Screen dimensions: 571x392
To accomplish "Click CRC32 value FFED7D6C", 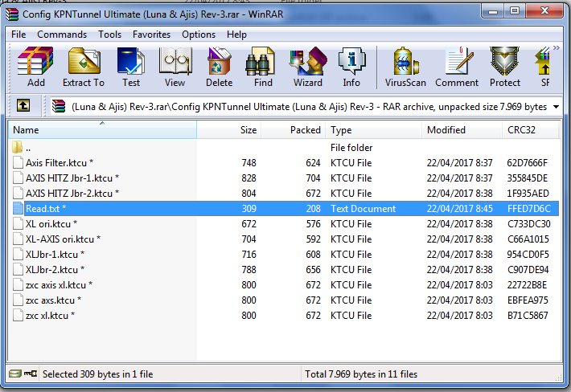I will click(529, 208).
